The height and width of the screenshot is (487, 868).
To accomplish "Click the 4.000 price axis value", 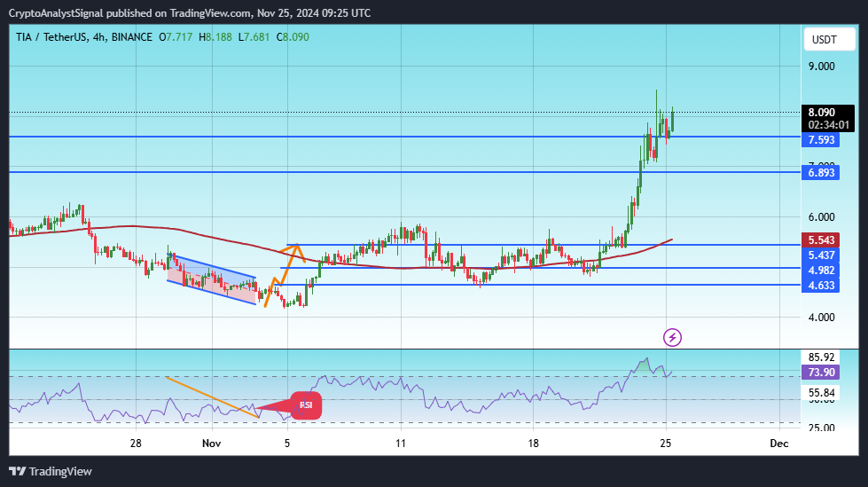I will pyautogui.click(x=822, y=317).
